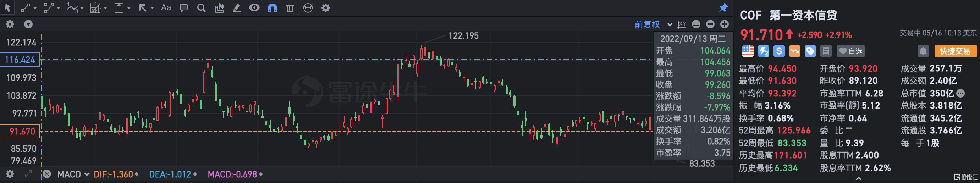Select the cursor pointer tool
The image size is (980, 183).
(7, 7)
